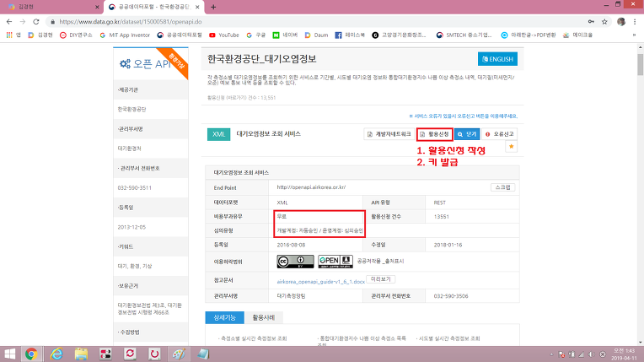Click the 스크랩 button

click(x=502, y=187)
